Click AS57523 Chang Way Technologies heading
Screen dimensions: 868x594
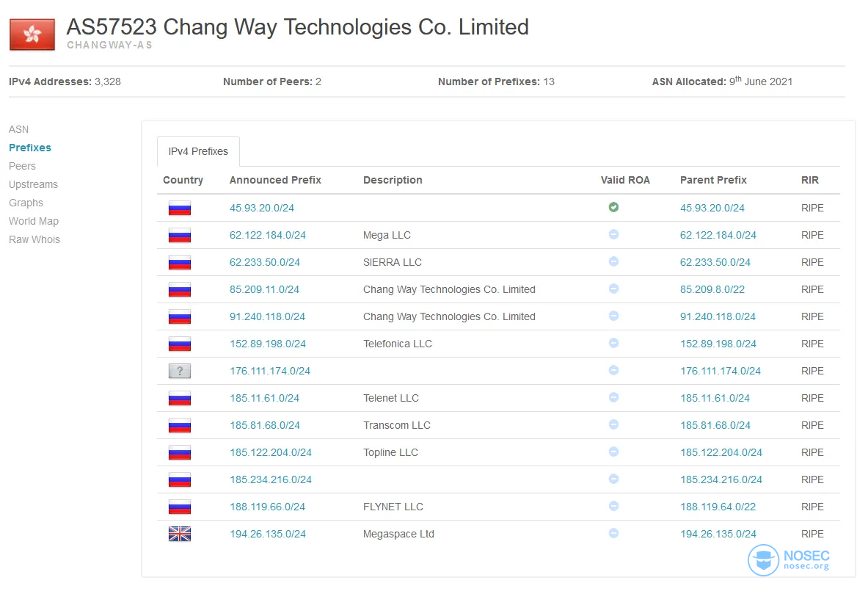click(x=298, y=26)
